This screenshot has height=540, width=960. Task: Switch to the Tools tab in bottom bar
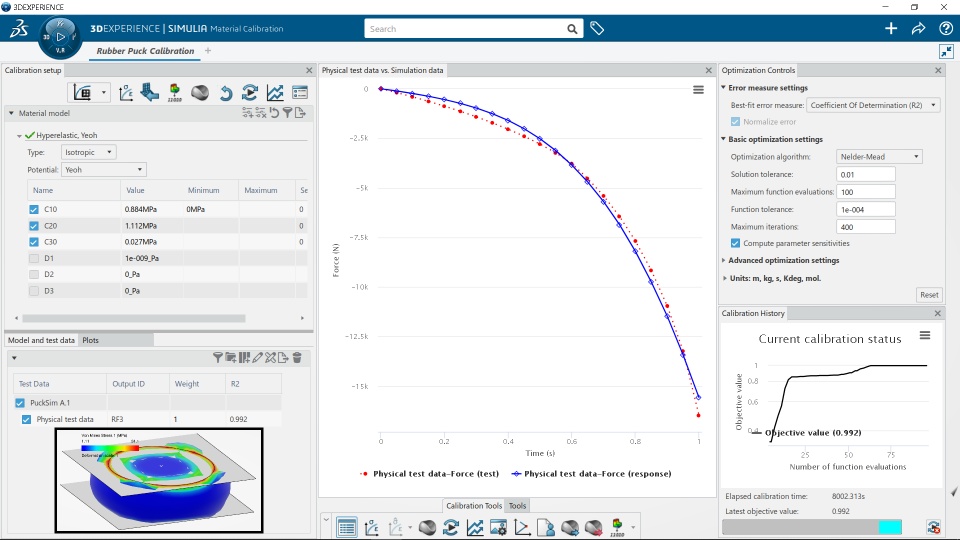pyautogui.click(x=517, y=506)
